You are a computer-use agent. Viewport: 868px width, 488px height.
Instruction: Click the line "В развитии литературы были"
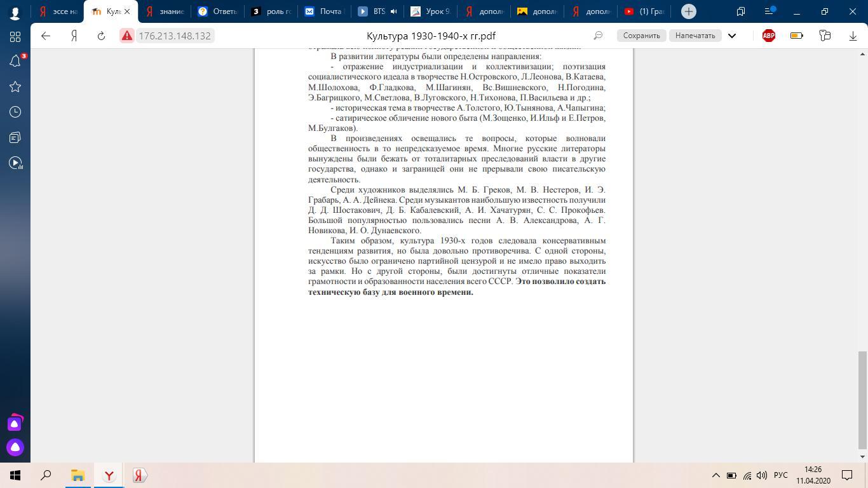(x=436, y=57)
